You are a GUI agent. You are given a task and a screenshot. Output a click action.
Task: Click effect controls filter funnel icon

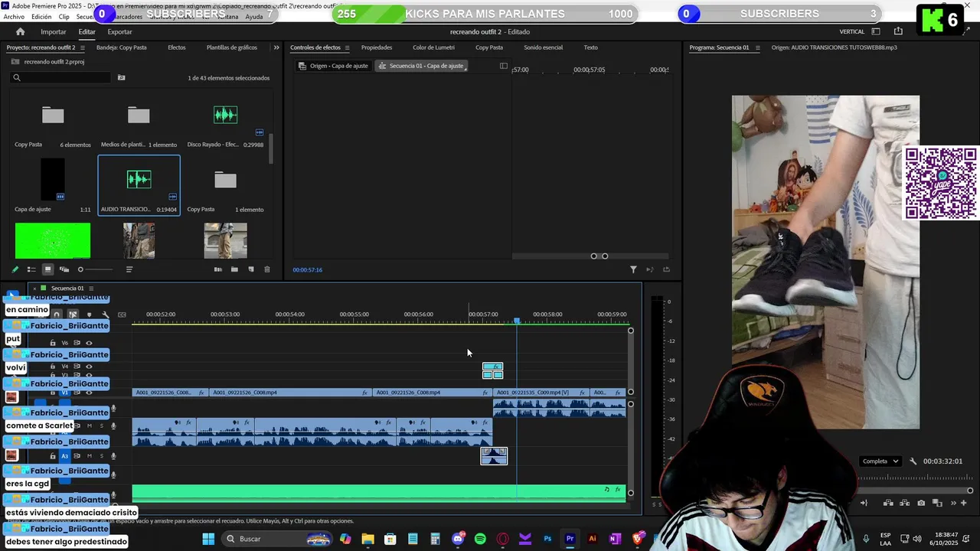click(633, 269)
